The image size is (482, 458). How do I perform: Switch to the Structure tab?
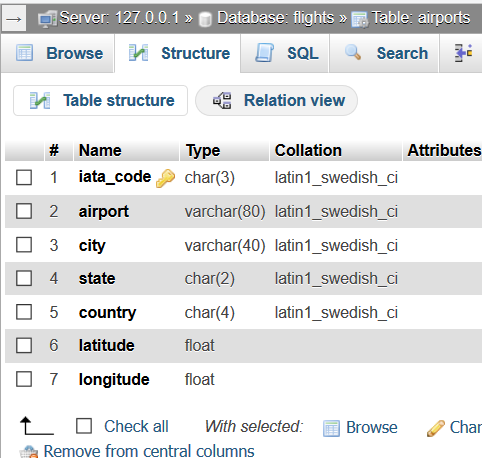pos(177,53)
